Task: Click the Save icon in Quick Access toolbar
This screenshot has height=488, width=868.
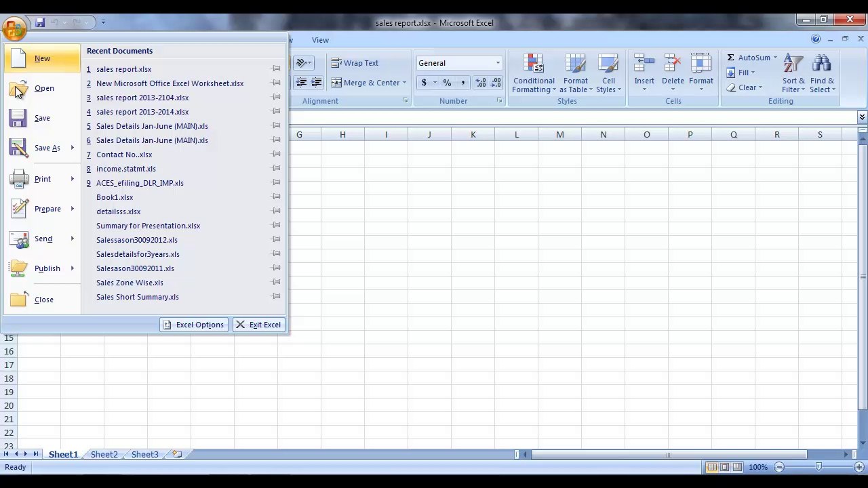Action: pyautogui.click(x=40, y=22)
